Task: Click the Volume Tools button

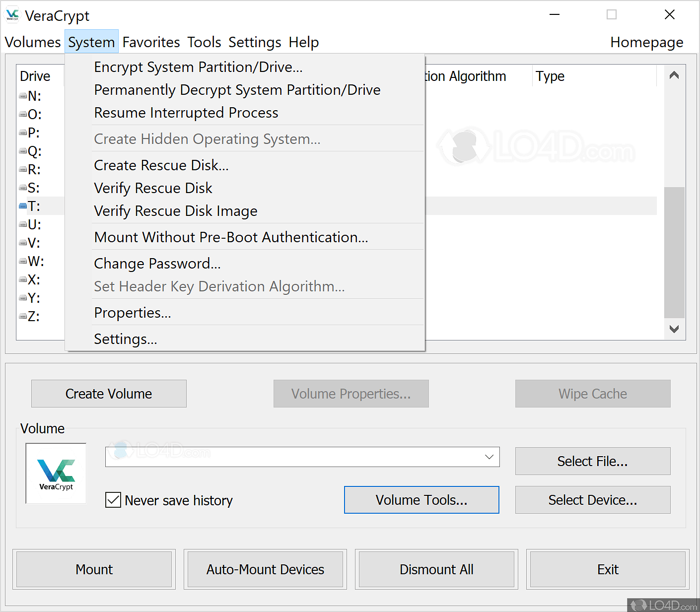Action: [x=421, y=500]
